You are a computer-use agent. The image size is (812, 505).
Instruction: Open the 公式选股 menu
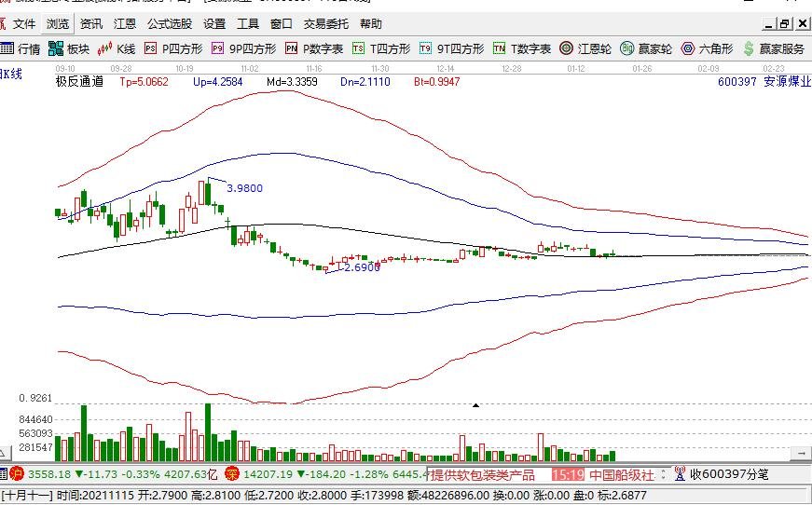pos(170,24)
